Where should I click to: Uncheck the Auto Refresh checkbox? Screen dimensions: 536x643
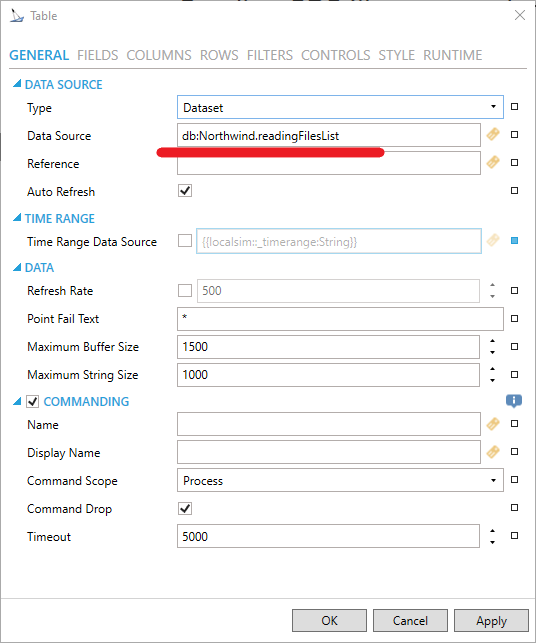click(185, 191)
